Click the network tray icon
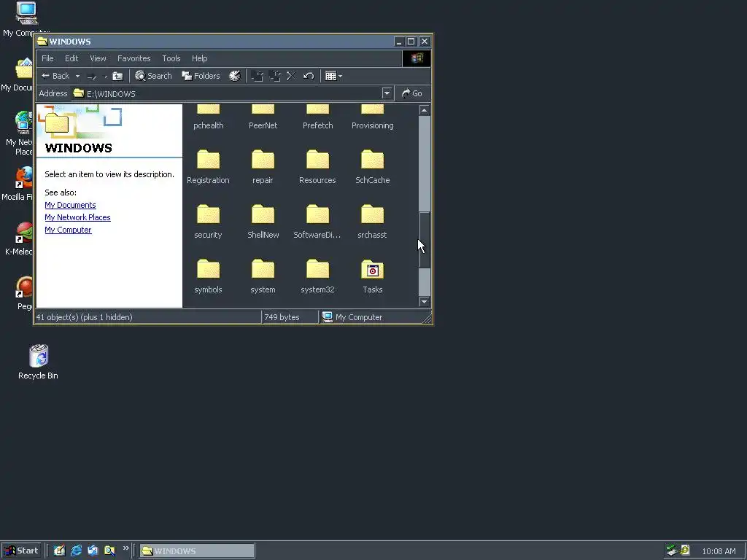The height and width of the screenshot is (560, 747). pyautogui.click(x=672, y=551)
